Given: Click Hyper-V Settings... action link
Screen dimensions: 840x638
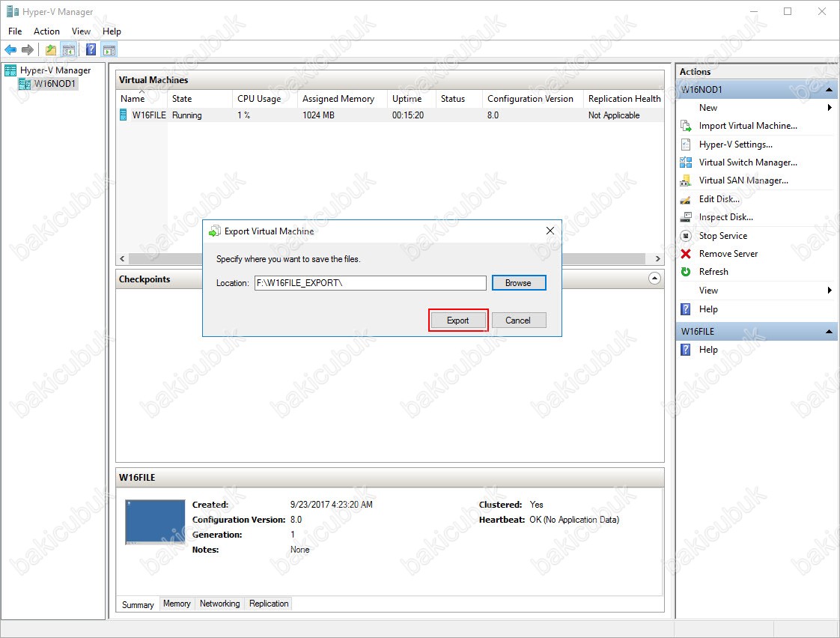Looking at the screenshot, I should [x=735, y=145].
